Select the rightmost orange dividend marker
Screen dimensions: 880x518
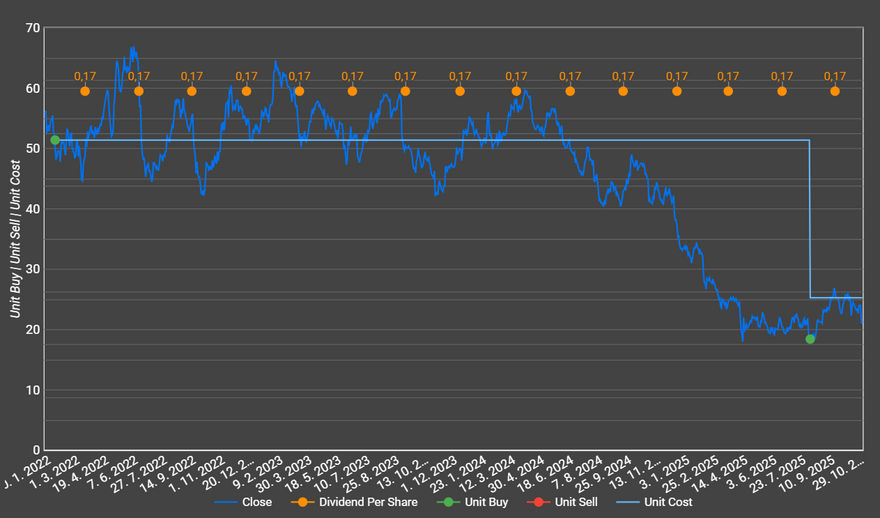point(834,91)
